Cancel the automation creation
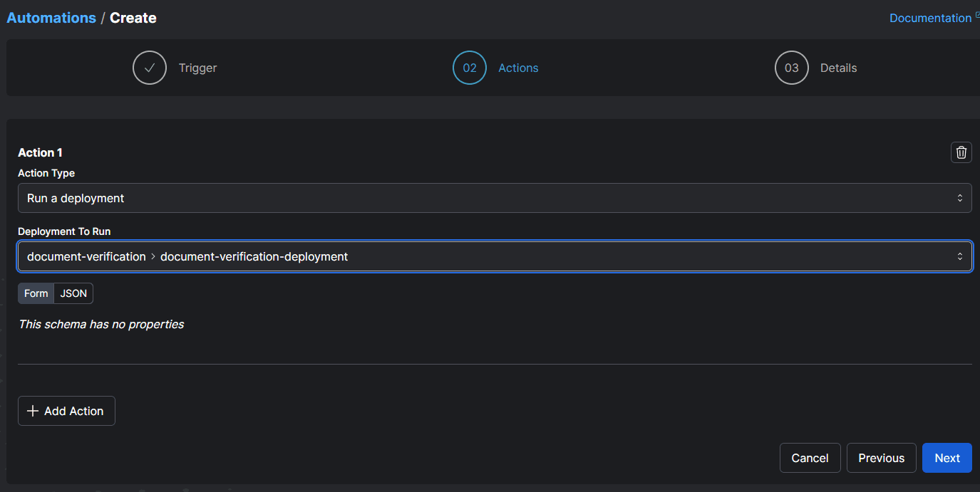The height and width of the screenshot is (492, 980). (810, 458)
